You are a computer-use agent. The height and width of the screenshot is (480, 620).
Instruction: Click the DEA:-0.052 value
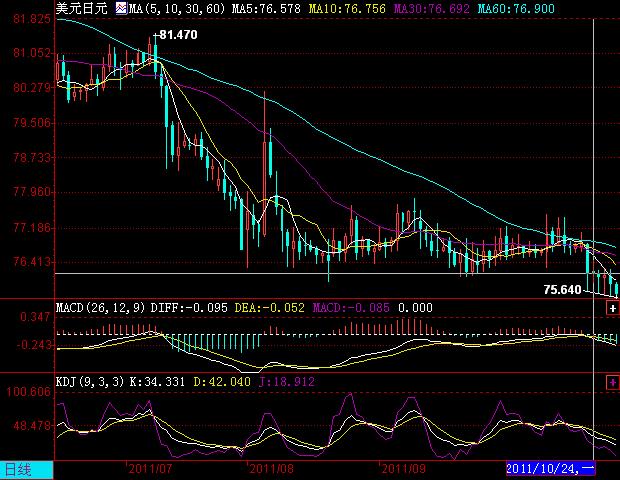click(270, 308)
